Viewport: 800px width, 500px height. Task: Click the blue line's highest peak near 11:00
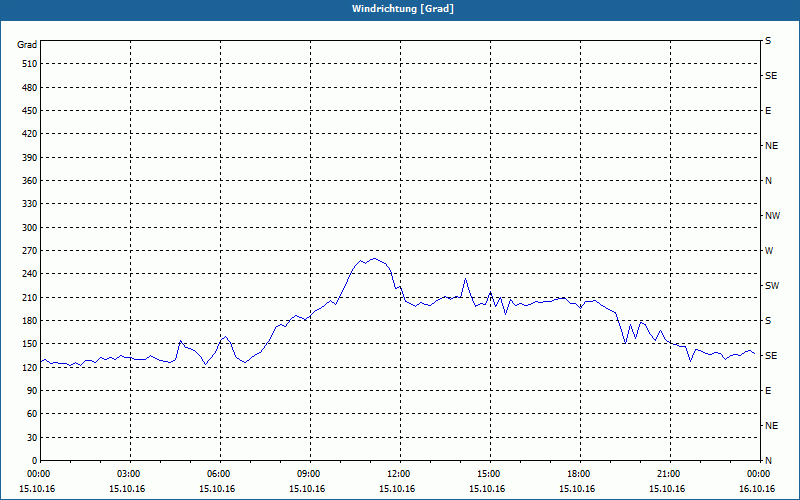point(374,258)
